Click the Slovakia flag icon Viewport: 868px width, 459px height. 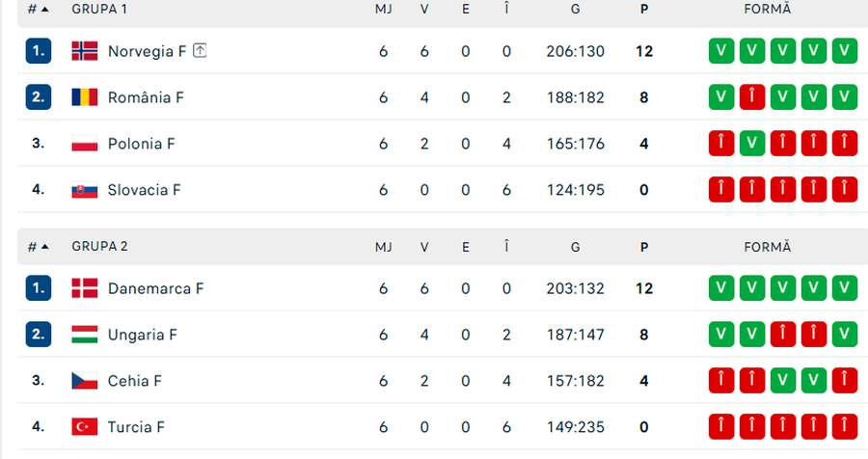[85, 190]
